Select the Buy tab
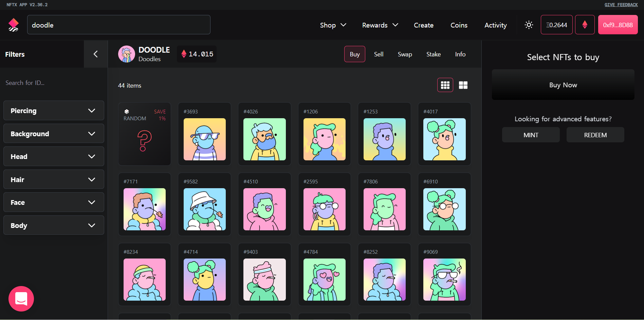The image size is (644, 320). pyautogui.click(x=355, y=54)
